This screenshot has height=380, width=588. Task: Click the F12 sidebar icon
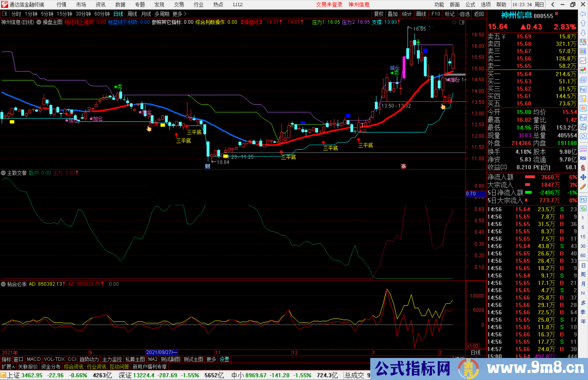(583, 118)
